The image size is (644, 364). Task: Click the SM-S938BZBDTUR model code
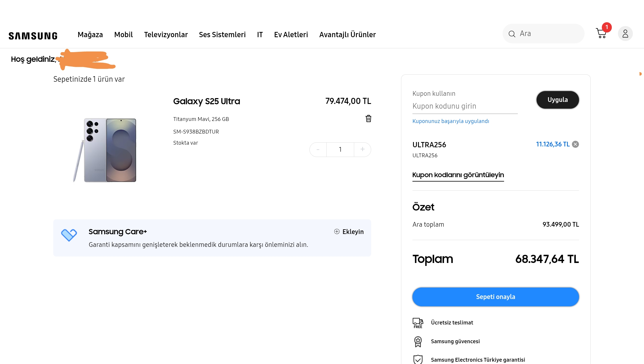pos(196,132)
